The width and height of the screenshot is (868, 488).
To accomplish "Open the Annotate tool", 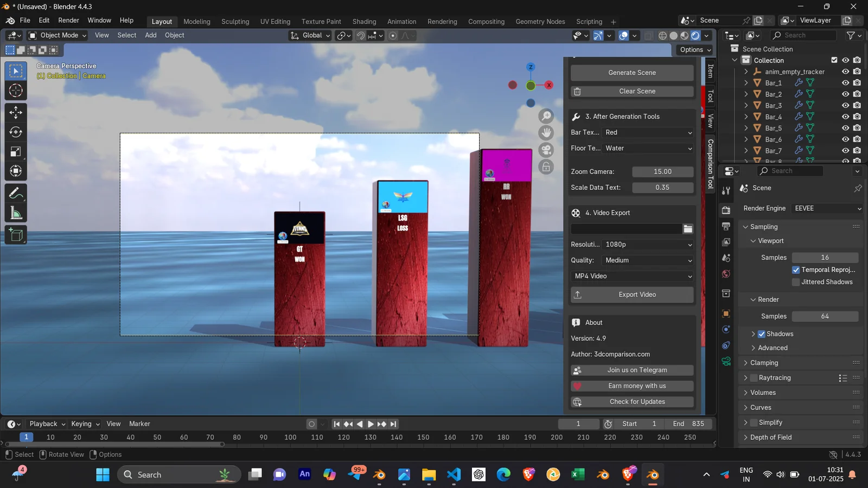I will coord(15,192).
